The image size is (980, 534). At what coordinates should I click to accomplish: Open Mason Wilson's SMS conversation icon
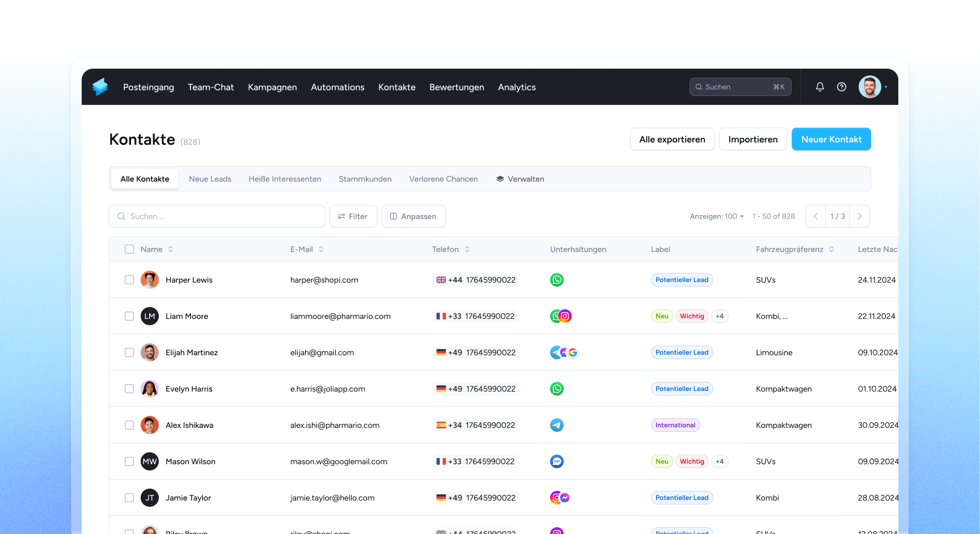click(557, 461)
